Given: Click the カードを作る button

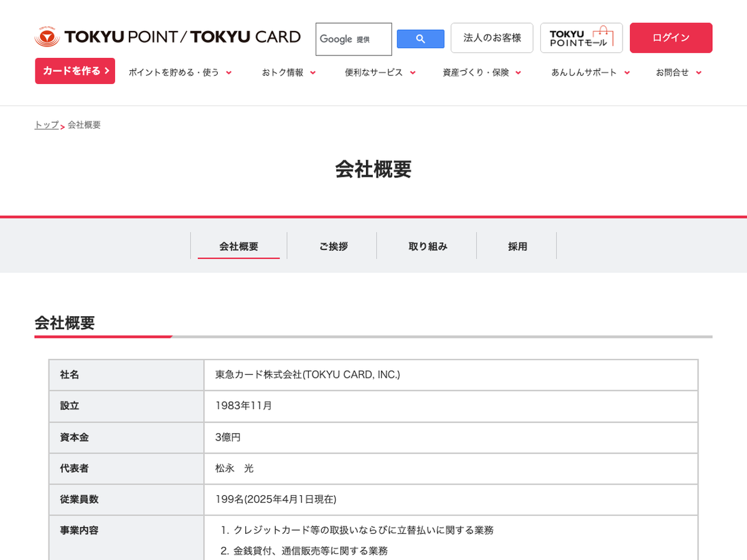Looking at the screenshot, I should pyautogui.click(x=75, y=71).
